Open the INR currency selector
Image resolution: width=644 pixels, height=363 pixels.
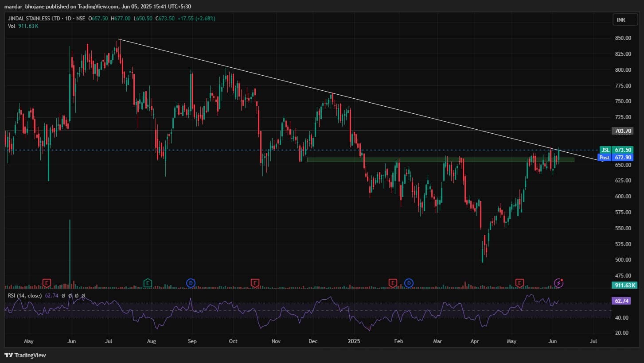pyautogui.click(x=621, y=19)
